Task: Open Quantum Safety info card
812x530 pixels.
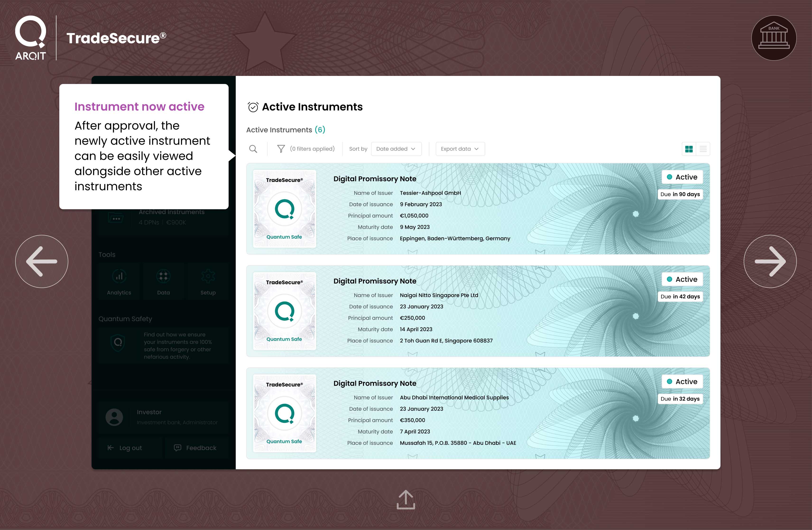Action: (x=163, y=345)
